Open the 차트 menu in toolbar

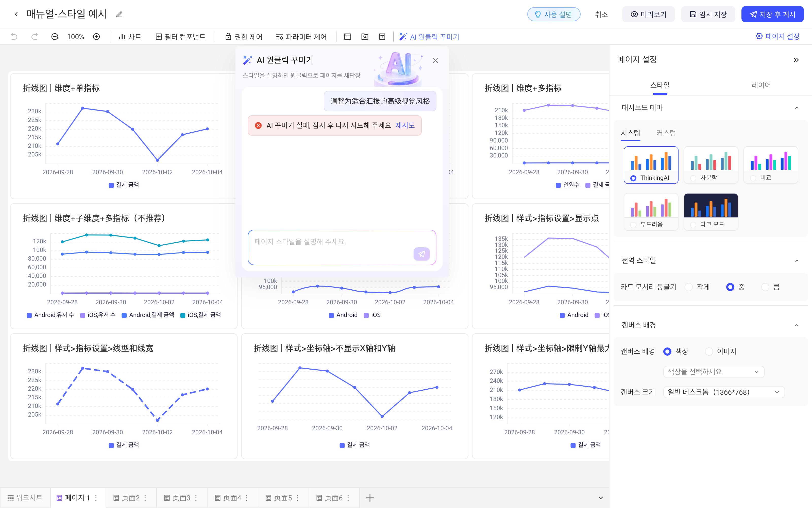130,37
